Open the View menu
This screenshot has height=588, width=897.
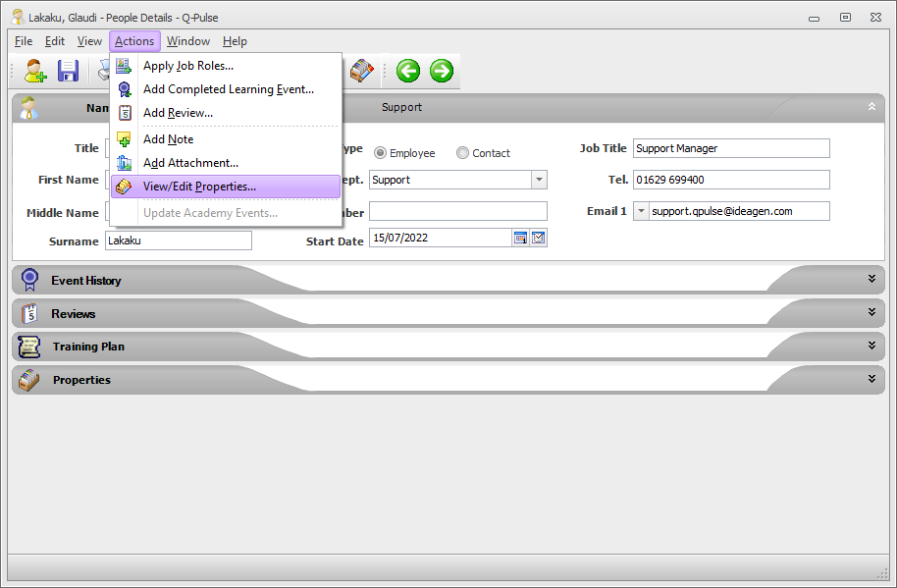point(89,41)
